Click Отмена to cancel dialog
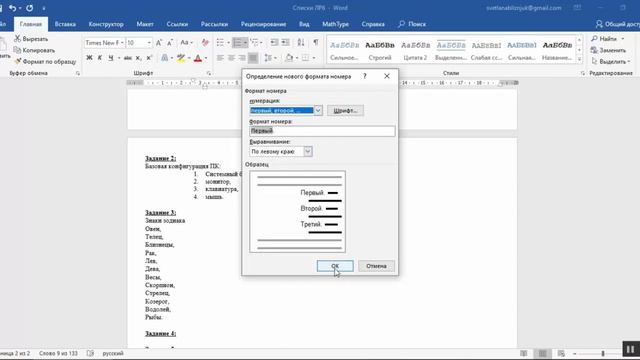 tap(376, 266)
